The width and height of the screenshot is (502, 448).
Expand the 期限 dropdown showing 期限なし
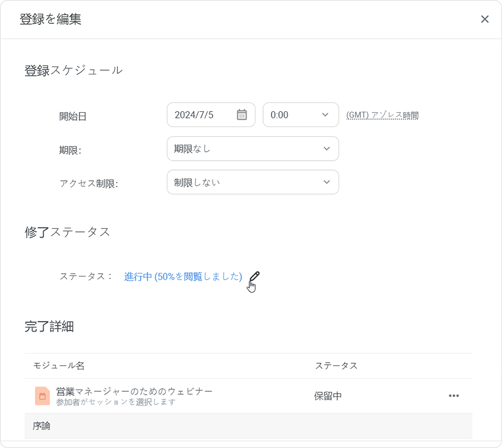coord(252,149)
